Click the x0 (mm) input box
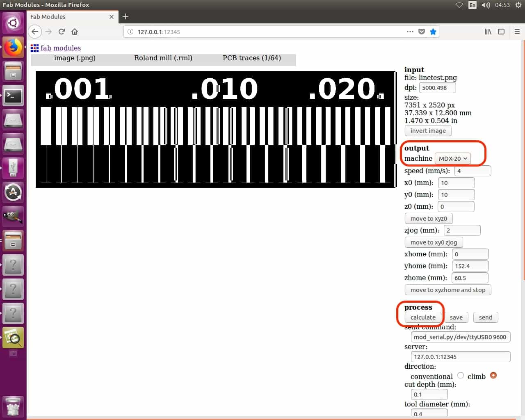This screenshot has width=525, height=420. (x=456, y=183)
